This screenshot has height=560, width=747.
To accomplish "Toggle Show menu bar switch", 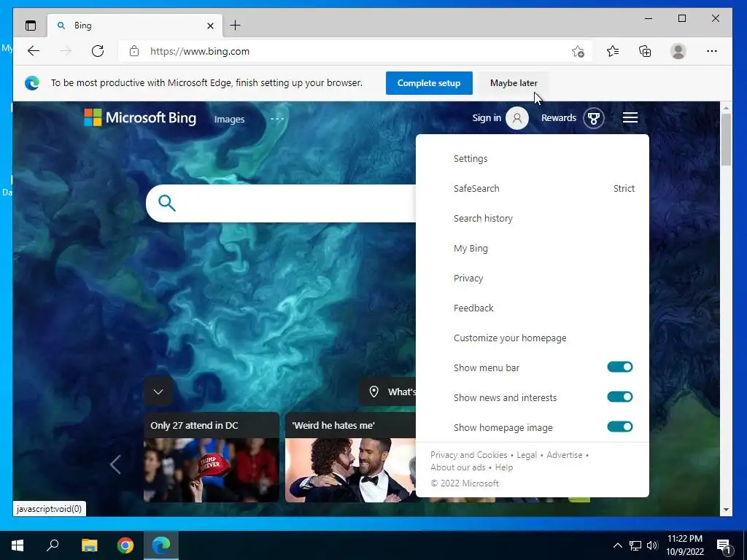I will [620, 367].
